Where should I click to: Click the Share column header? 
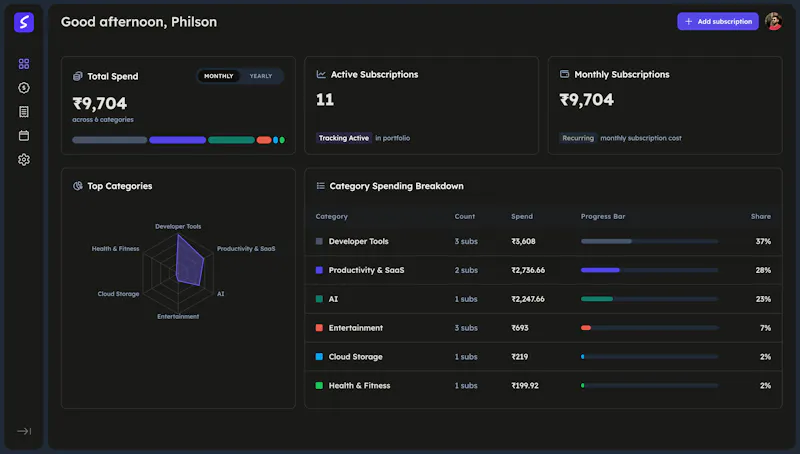pos(761,216)
